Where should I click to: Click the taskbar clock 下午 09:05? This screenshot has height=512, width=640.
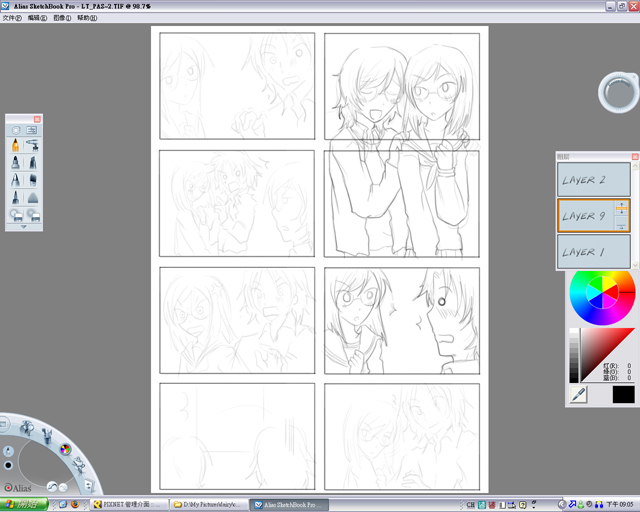coord(620,505)
